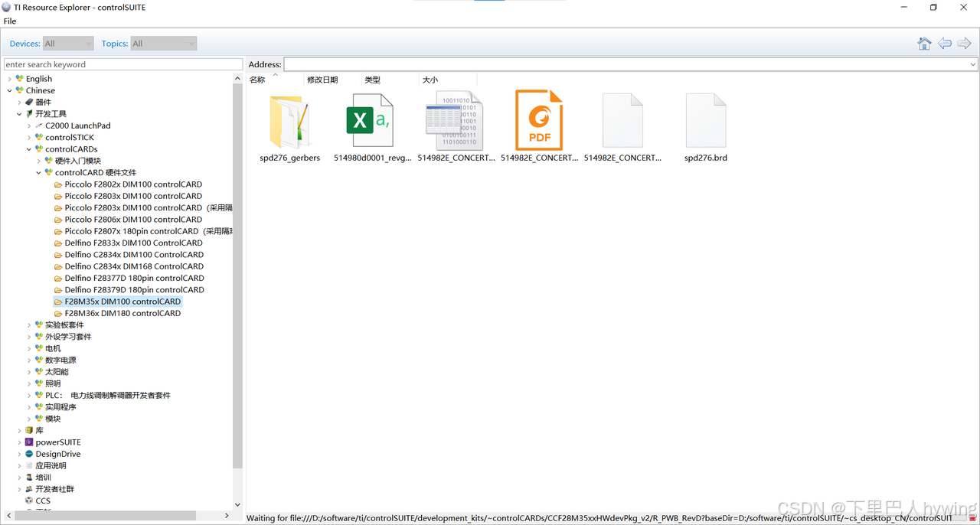Expand the 实验板套件 tree node
Screen dimensions: 980x525
point(29,324)
